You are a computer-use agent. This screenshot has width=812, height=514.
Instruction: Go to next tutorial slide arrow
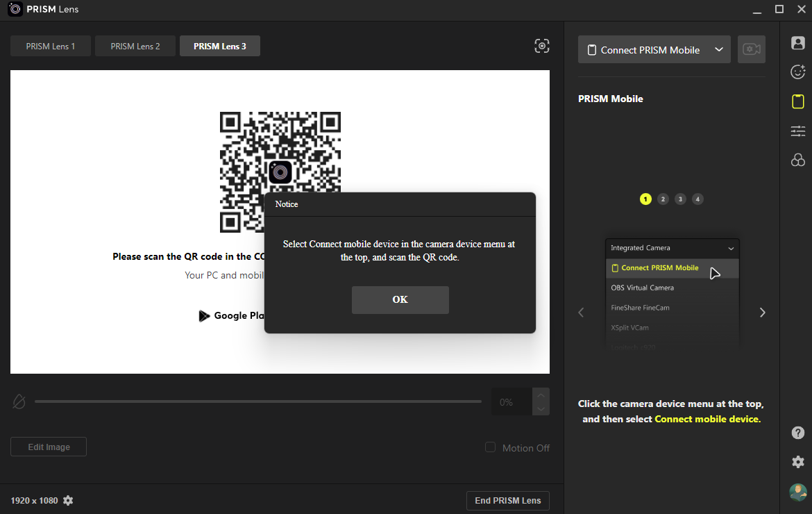tap(762, 313)
